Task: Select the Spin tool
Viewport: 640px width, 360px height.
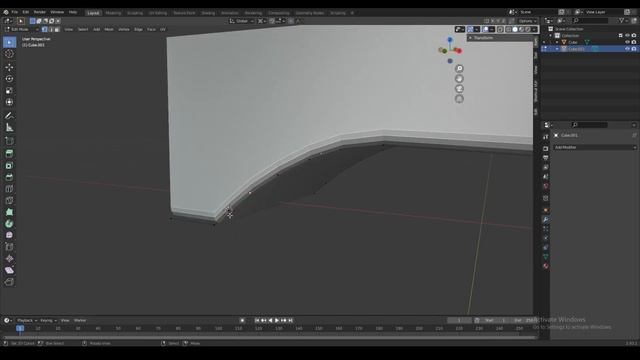Action: coord(9,224)
